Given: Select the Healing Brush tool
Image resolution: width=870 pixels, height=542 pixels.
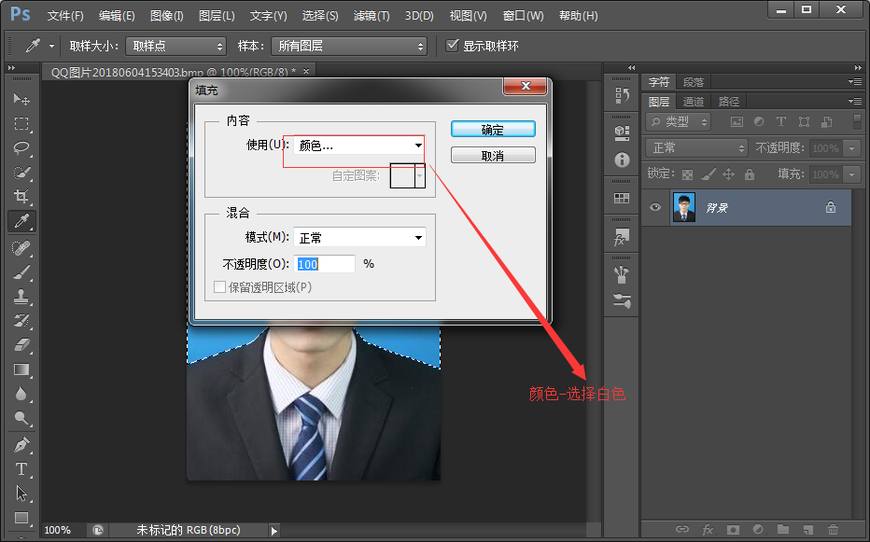Looking at the screenshot, I should [x=22, y=248].
